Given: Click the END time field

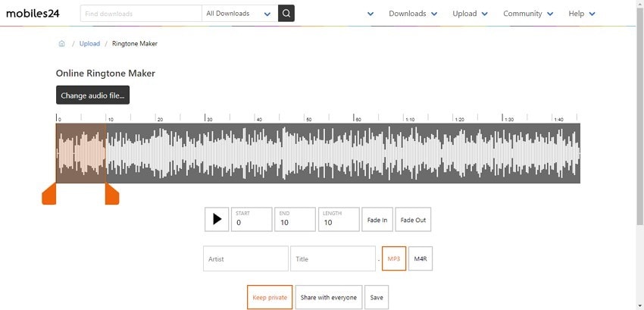Looking at the screenshot, I should coord(295,220).
